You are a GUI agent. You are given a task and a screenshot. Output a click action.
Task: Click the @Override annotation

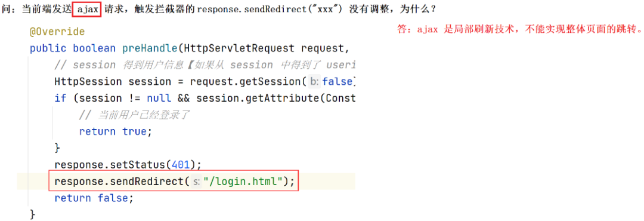[x=57, y=32]
